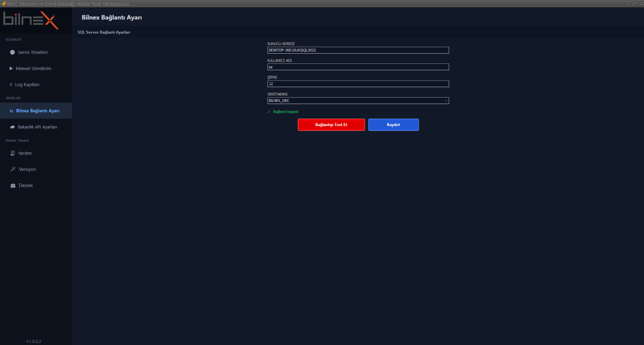Click the magic wand icon beside Versiyon
Viewport: 644px width, 345px height.
coord(12,169)
